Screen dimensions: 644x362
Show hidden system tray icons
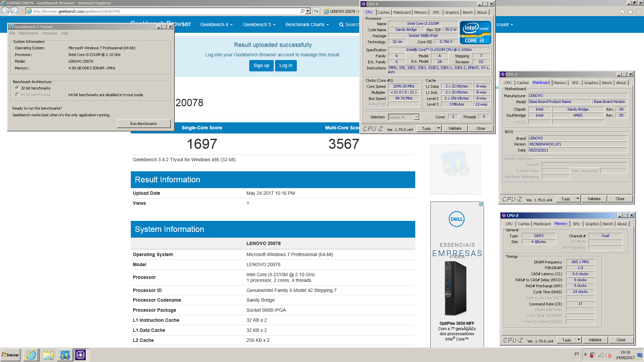pos(585,355)
